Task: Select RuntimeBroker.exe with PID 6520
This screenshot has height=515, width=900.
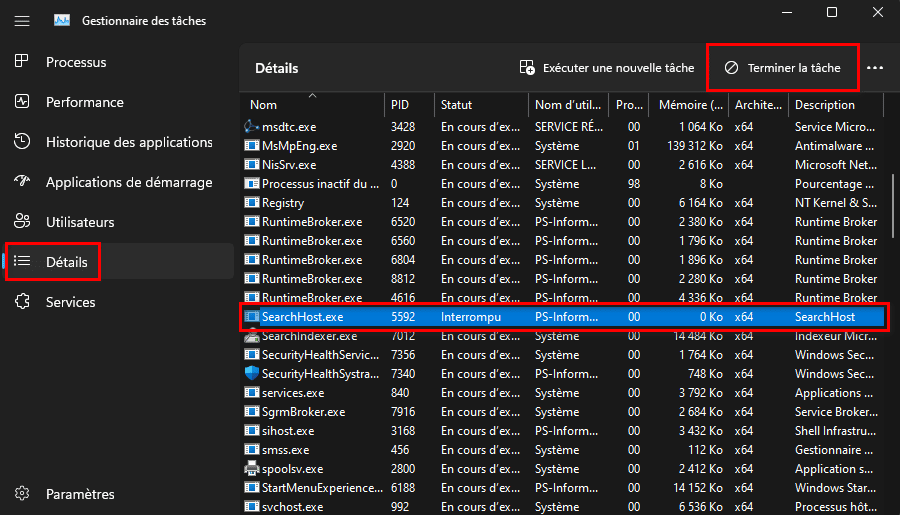Action: 562,222
